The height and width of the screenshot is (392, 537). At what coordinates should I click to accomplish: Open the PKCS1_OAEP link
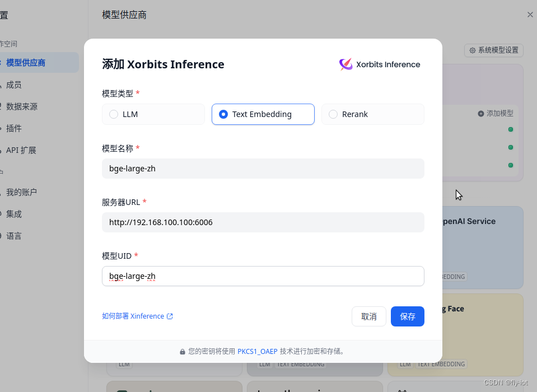pyautogui.click(x=257, y=351)
